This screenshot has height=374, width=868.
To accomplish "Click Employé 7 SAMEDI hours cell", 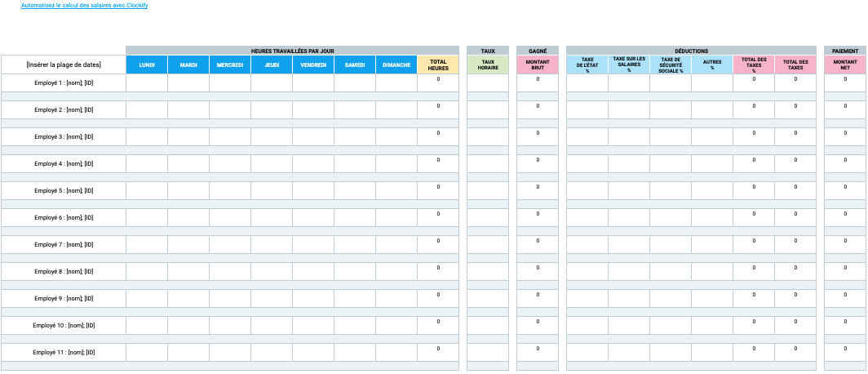I will coord(355,244).
